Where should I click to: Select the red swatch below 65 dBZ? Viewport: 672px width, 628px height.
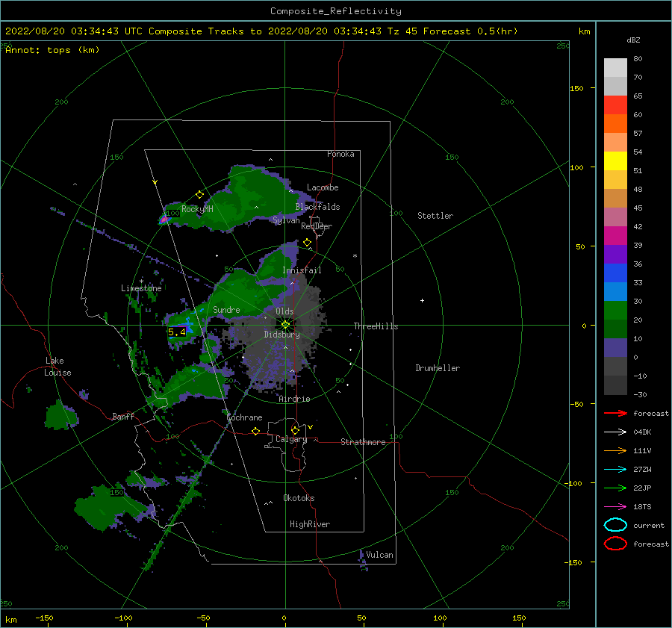click(x=615, y=105)
